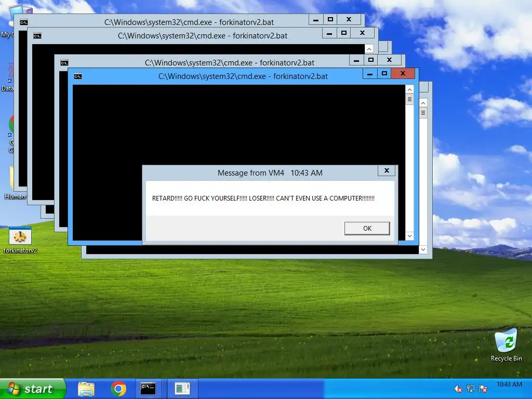Open the network tray icon

[471, 389]
